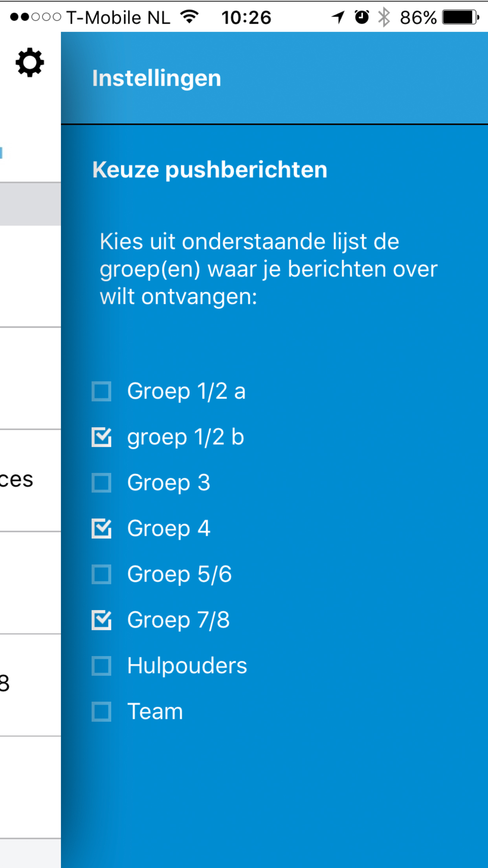Enable the Team checkbox
488x868 pixels.
tap(102, 711)
